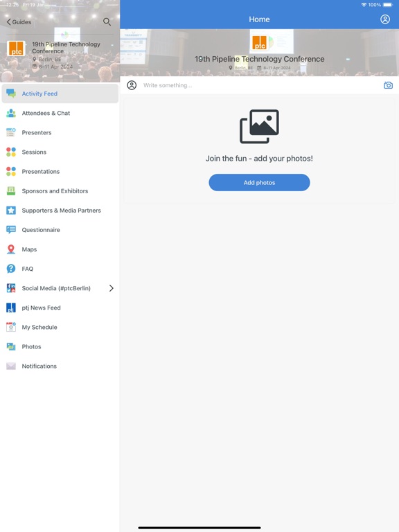Open FAQ question mark icon
The height and width of the screenshot is (532, 399).
point(11,269)
